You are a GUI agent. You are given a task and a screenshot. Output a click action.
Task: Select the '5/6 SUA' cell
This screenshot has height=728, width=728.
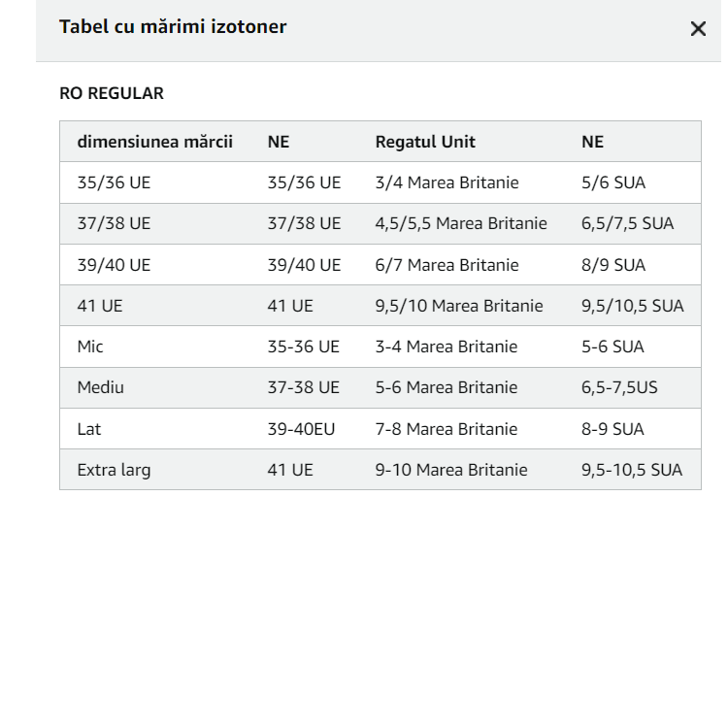[613, 182]
